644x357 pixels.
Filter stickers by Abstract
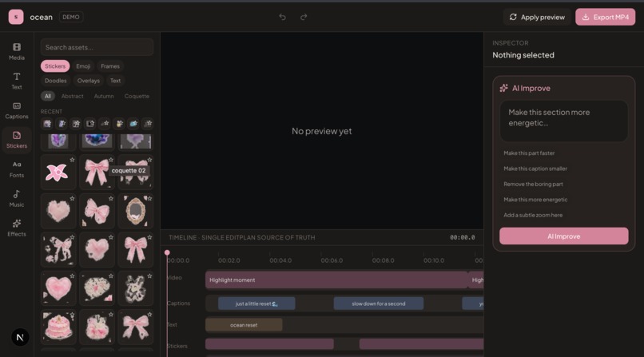(72, 96)
